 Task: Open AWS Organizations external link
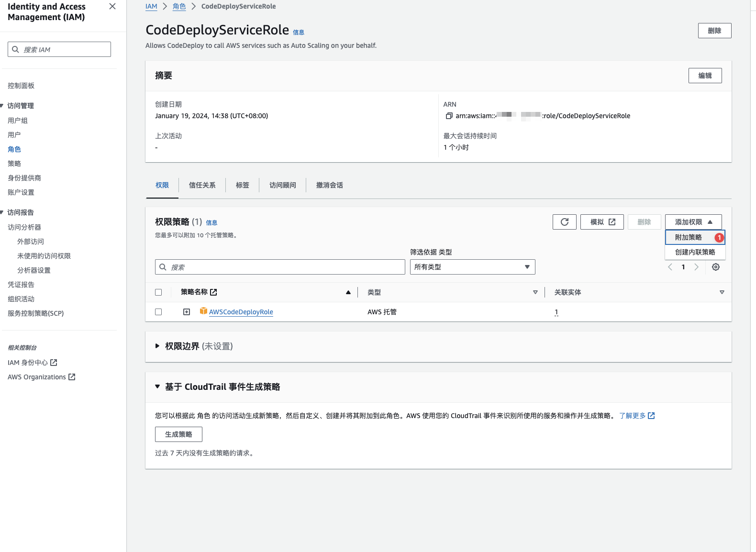point(42,377)
